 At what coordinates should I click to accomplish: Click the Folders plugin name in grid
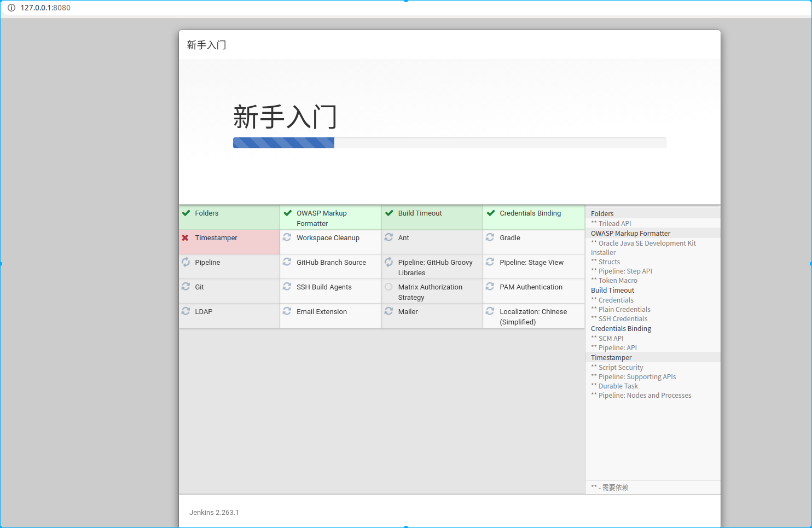pos(206,213)
